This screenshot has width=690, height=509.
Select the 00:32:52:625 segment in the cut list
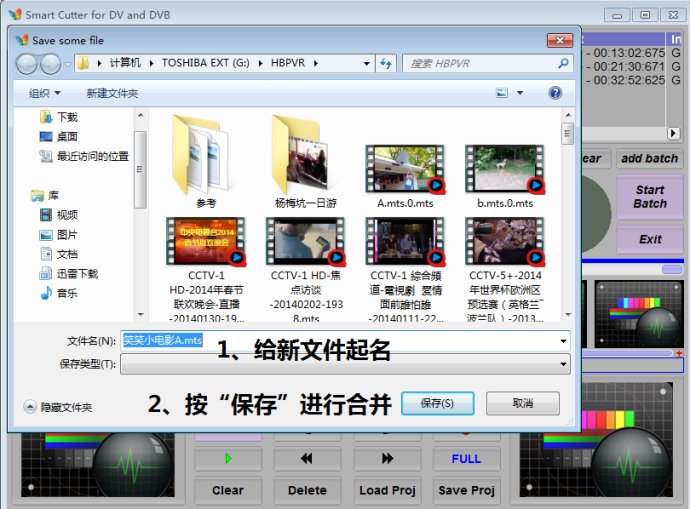[629, 81]
